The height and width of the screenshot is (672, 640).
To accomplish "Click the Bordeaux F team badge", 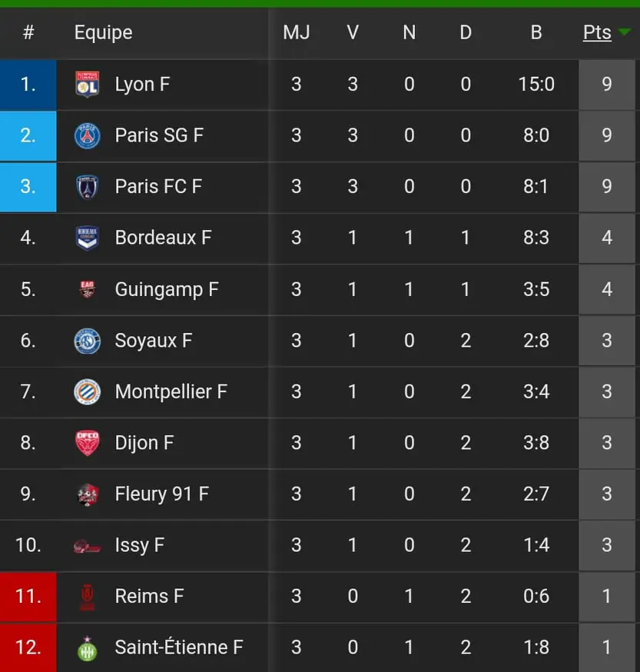I will point(88,238).
